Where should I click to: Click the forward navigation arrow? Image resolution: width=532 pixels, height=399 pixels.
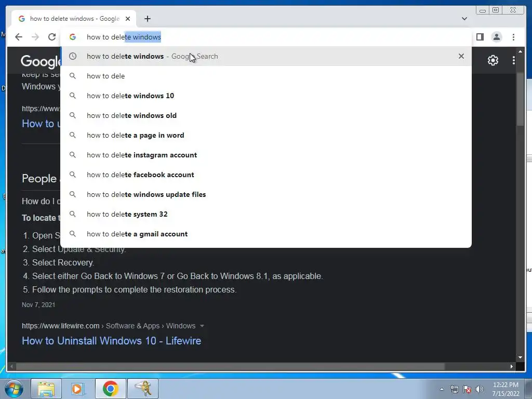point(35,37)
